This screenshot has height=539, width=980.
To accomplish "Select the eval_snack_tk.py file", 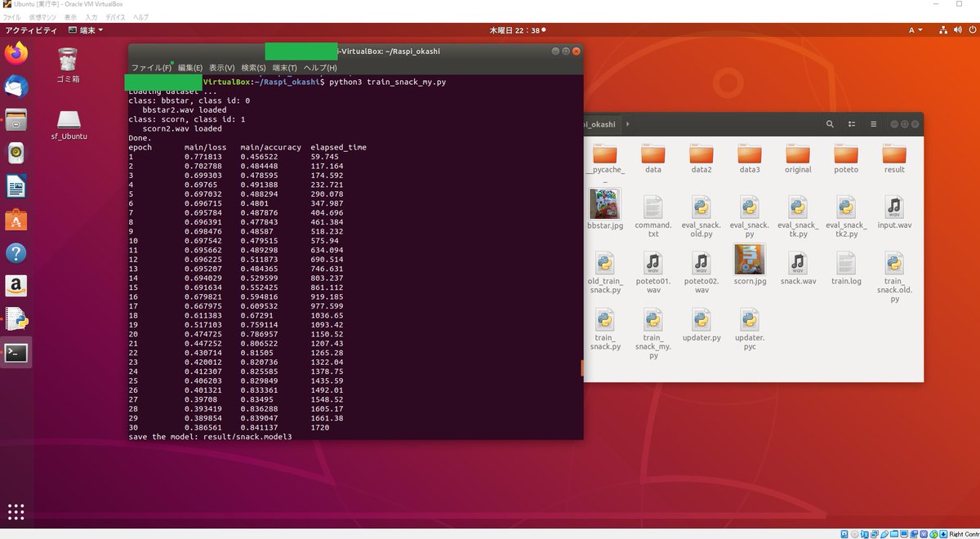I will pos(798,216).
